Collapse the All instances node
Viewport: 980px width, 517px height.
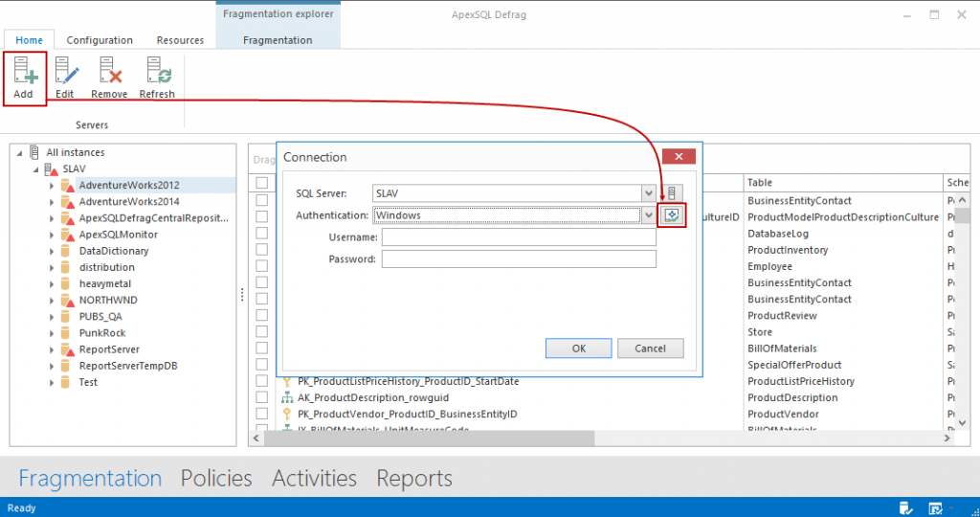pos(19,152)
